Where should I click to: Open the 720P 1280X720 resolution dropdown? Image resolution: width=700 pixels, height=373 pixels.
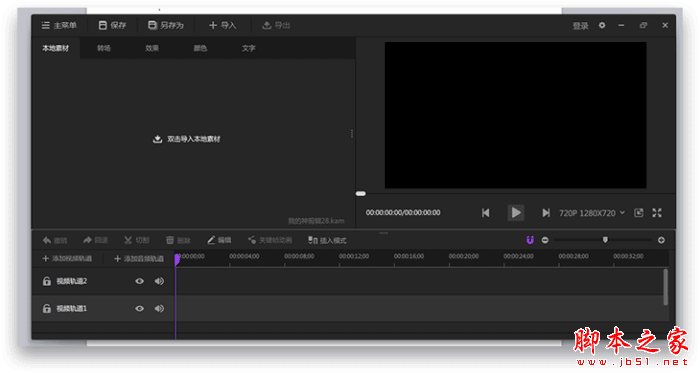tap(592, 213)
